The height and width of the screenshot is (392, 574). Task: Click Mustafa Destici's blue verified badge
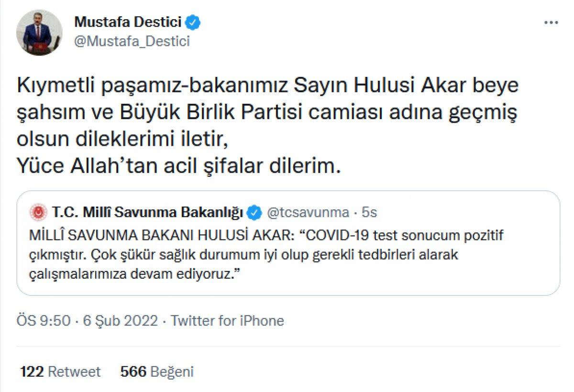click(x=193, y=22)
